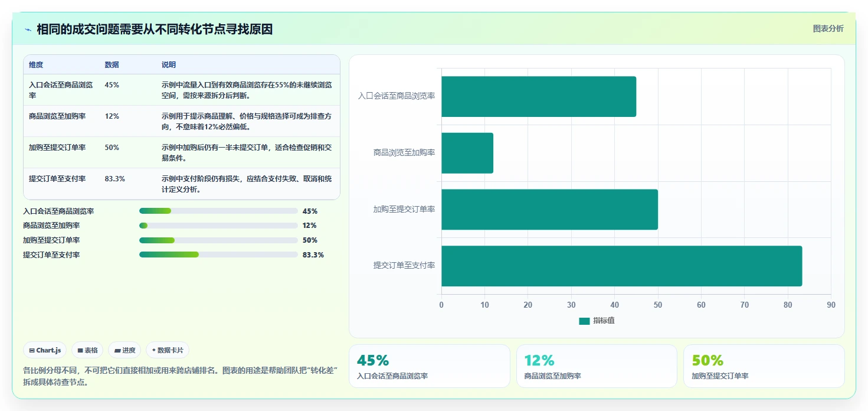Viewport: 868px width, 411px height.
Task: Open the 45% 入口会话至商品浏览率 data card
Action: pos(430,366)
